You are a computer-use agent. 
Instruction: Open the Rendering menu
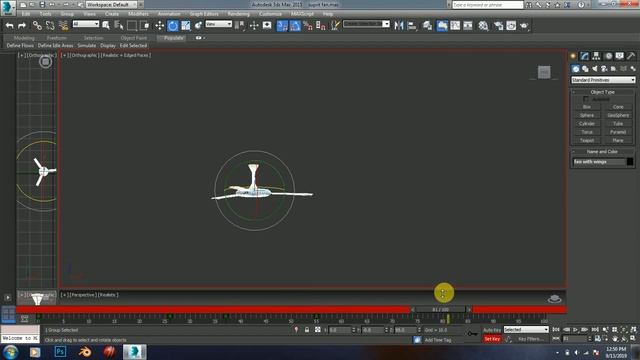238,13
